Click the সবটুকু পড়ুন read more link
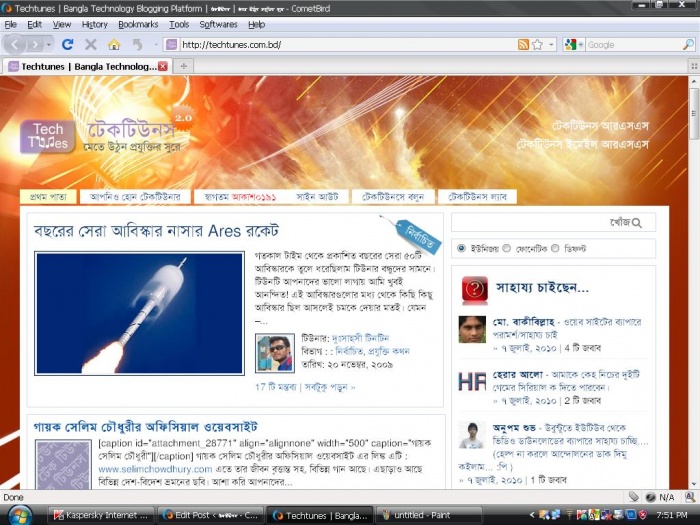Screen dimensions: 700x525 point(329,387)
